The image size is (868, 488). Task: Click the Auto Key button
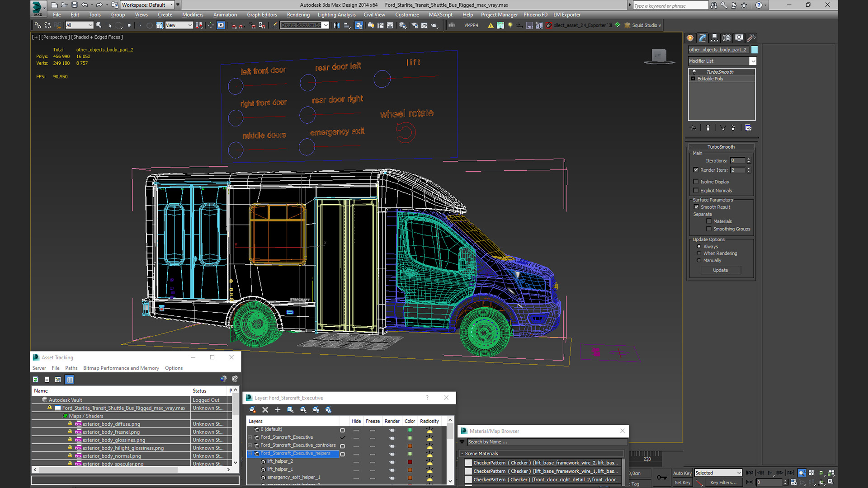(x=682, y=473)
